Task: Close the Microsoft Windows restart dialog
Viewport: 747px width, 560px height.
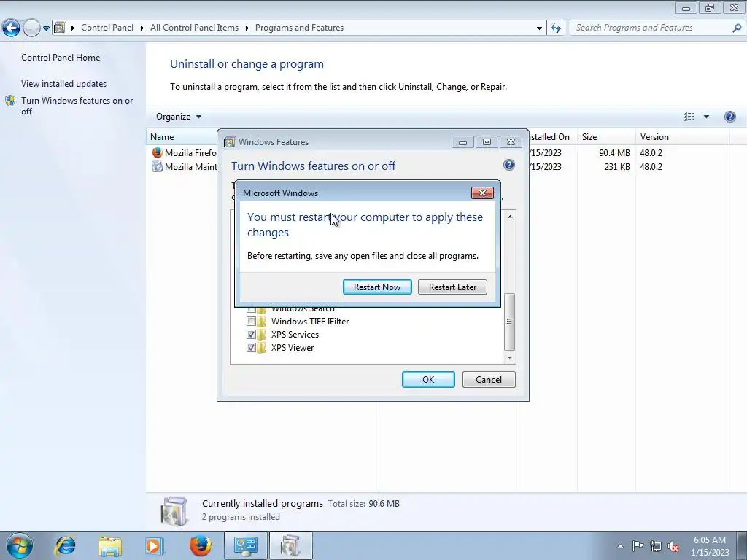Action: tap(482, 192)
